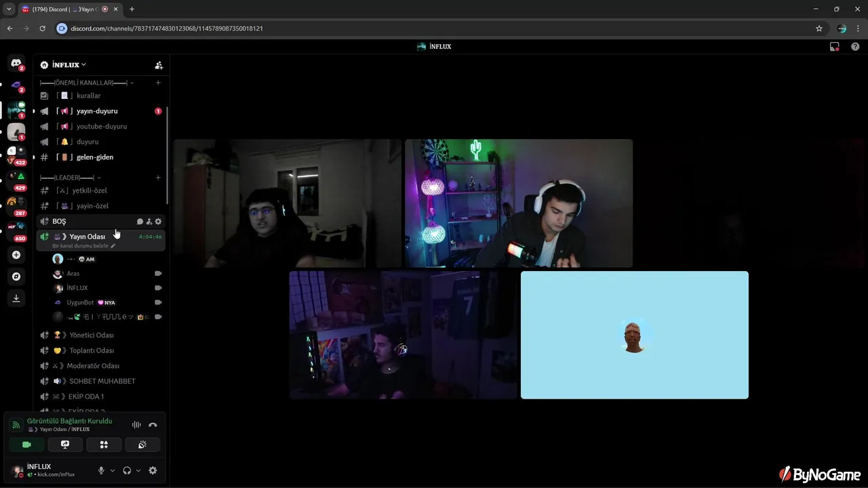Click user İNFLUX in voice member list
The width and height of the screenshot is (868, 488).
tap(107, 288)
